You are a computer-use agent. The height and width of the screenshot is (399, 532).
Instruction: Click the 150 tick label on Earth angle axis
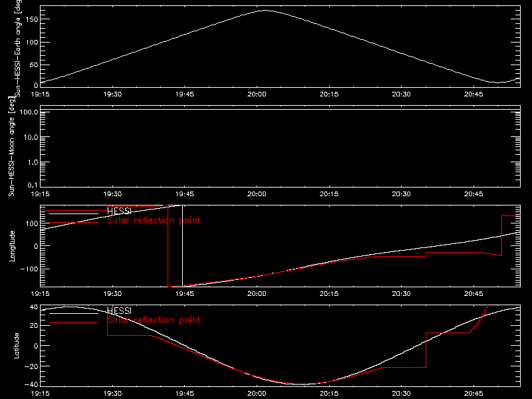point(32,20)
